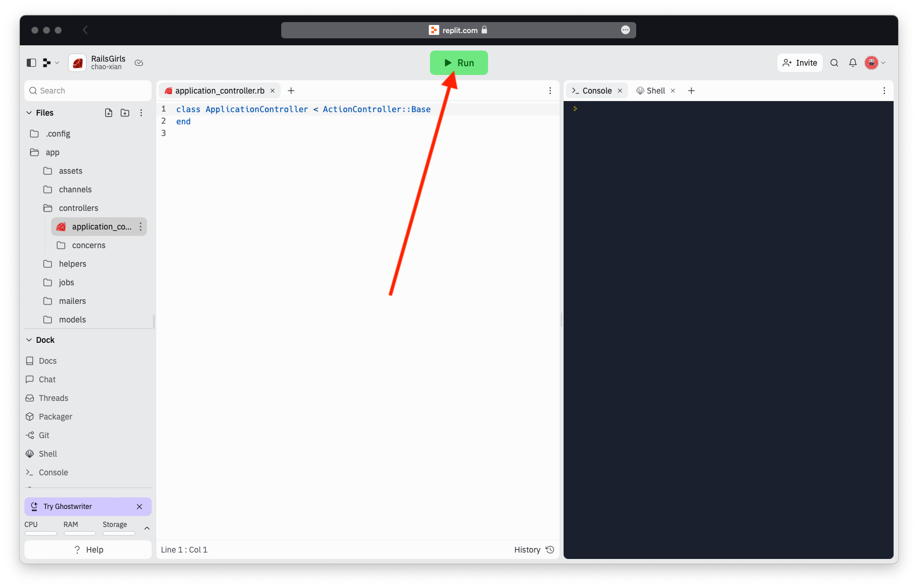Open the Files panel kebab menu
This screenshot has height=588, width=918.
pyautogui.click(x=141, y=113)
